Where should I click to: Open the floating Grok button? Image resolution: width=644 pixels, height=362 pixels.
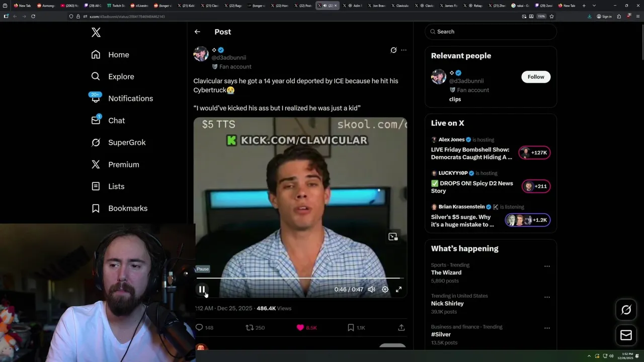pos(626,310)
